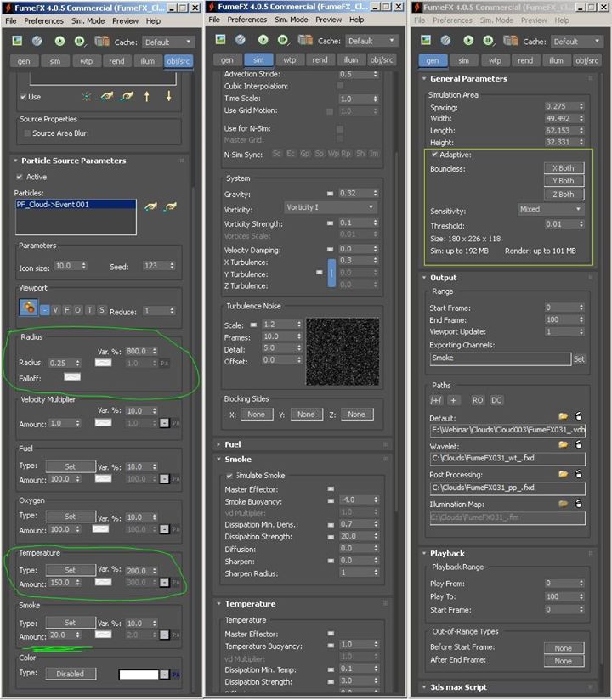Click the second pick icon right of Particles list

coord(170,206)
